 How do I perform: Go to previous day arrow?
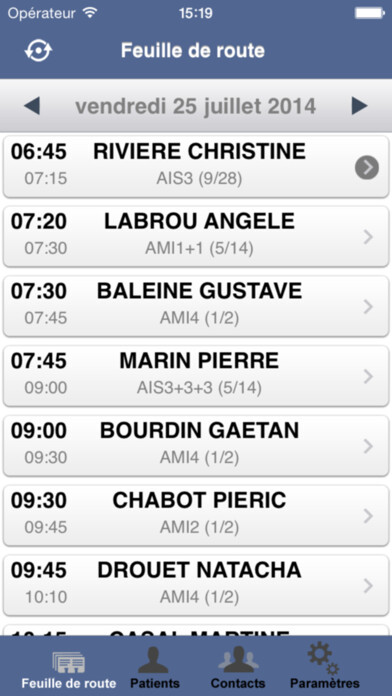(32, 106)
